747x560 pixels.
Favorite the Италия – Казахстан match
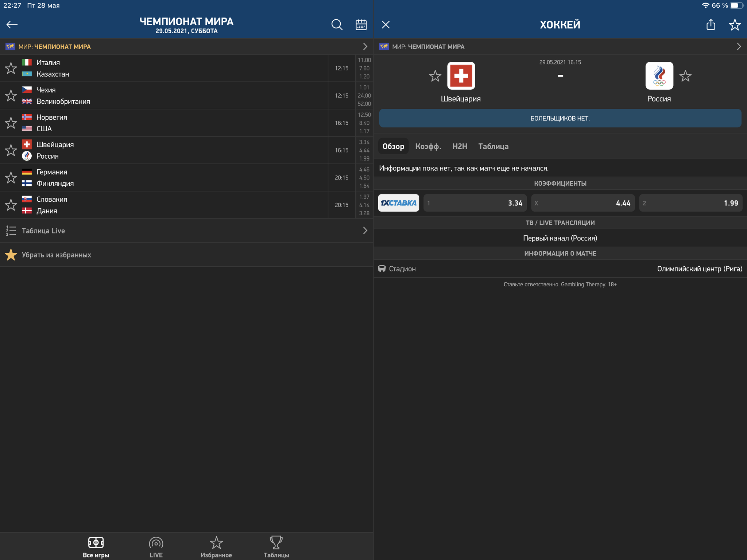(11, 68)
